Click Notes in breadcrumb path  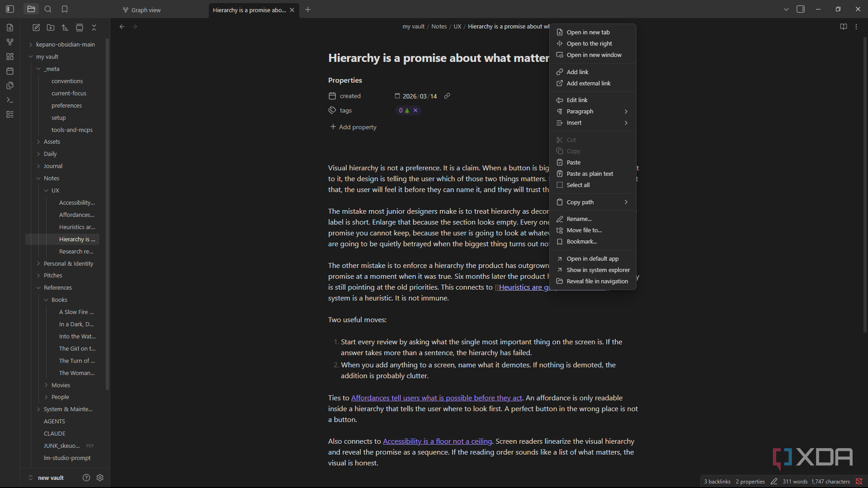pyautogui.click(x=439, y=27)
